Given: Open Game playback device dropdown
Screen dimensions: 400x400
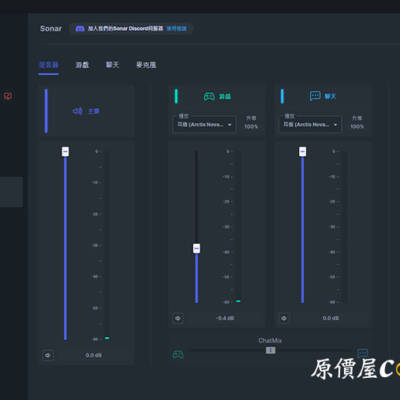Looking at the screenshot, I should (205, 125).
